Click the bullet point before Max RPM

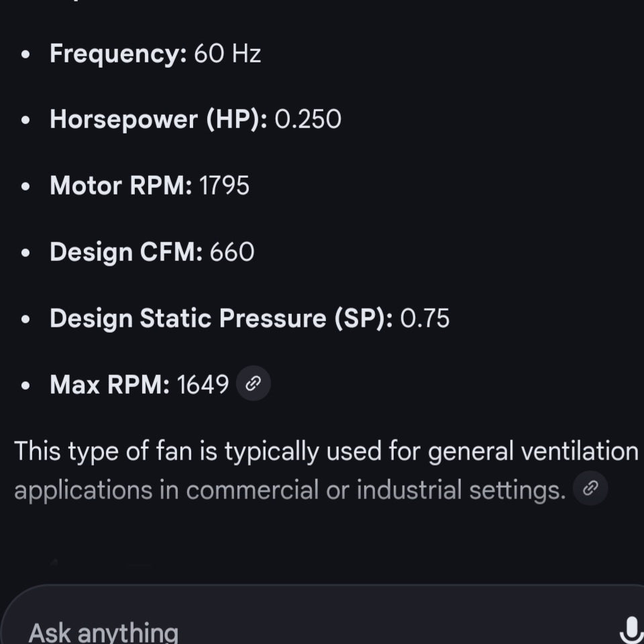click(25, 385)
